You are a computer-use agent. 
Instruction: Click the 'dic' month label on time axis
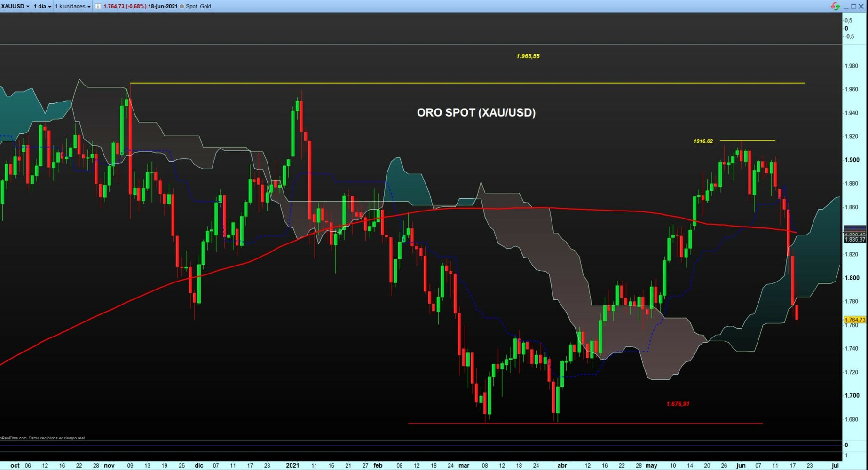click(x=199, y=465)
